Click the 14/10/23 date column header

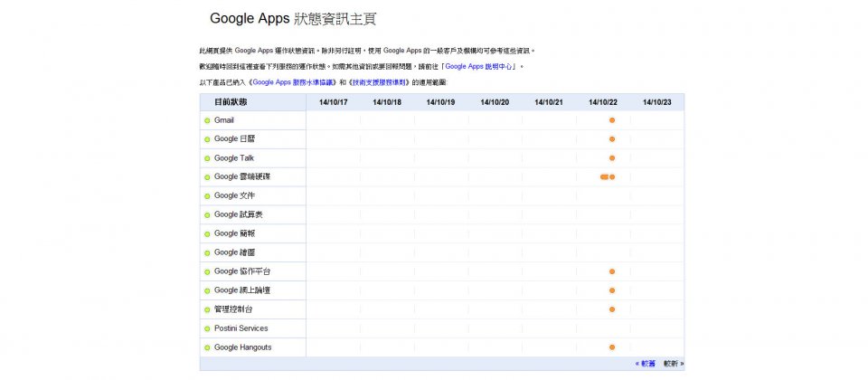click(656, 102)
